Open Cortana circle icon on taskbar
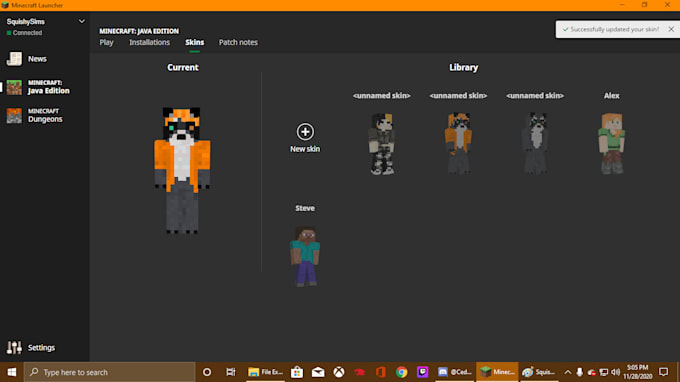 (207, 372)
